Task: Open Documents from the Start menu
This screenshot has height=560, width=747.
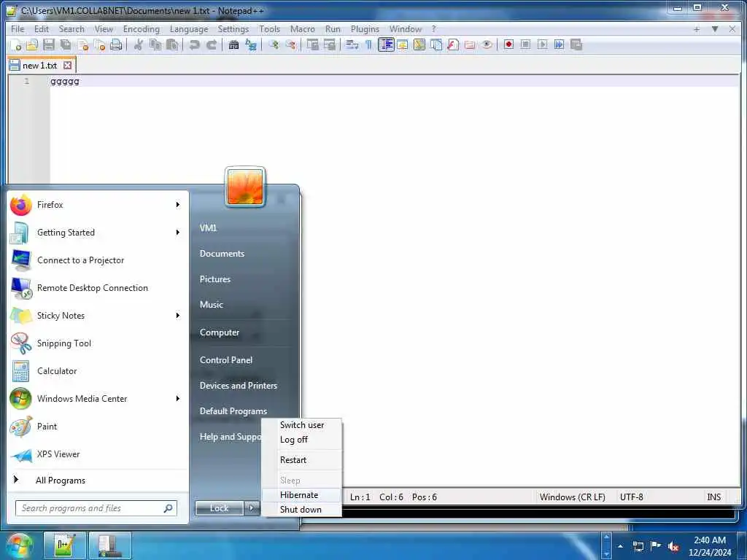Action: [222, 254]
